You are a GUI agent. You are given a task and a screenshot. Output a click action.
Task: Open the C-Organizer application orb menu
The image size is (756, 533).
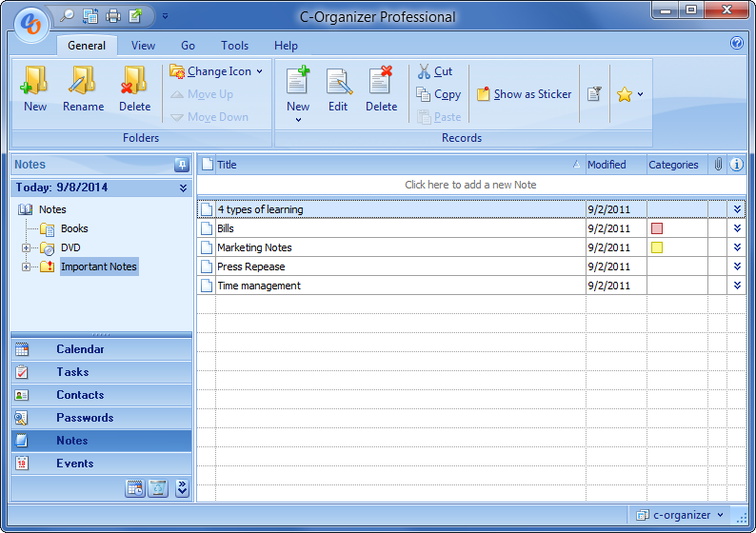pyautogui.click(x=31, y=25)
